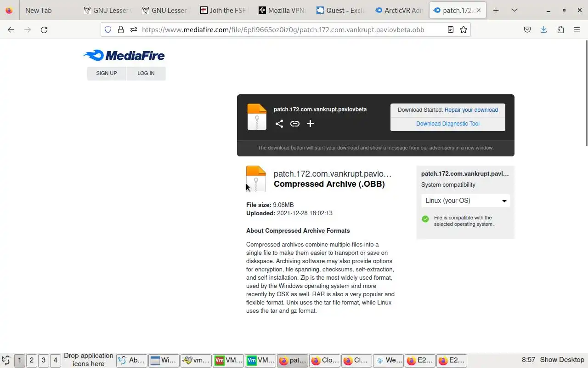Click Download Diagnostic Tool link
The image size is (588, 368).
point(448,124)
